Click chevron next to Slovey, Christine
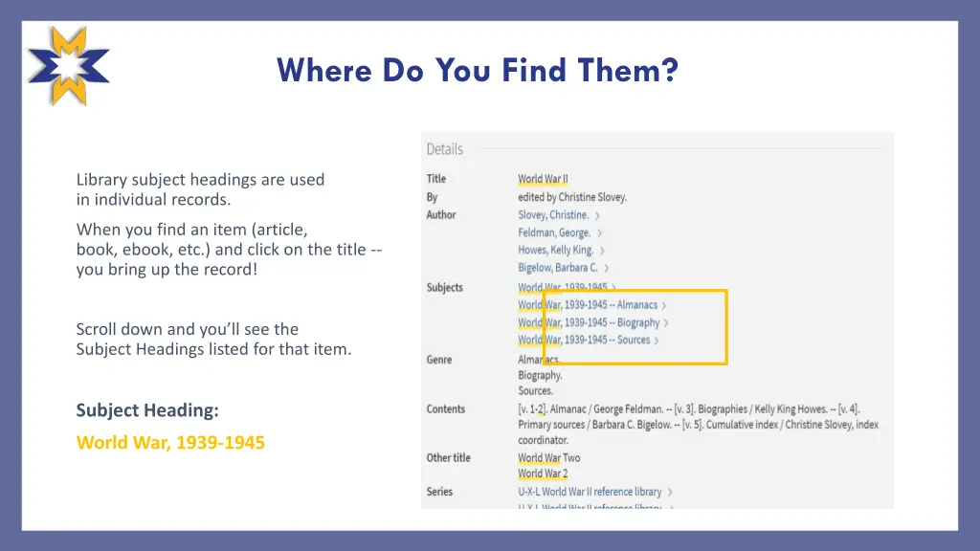Viewport: 980px width, 551px height. click(x=597, y=215)
